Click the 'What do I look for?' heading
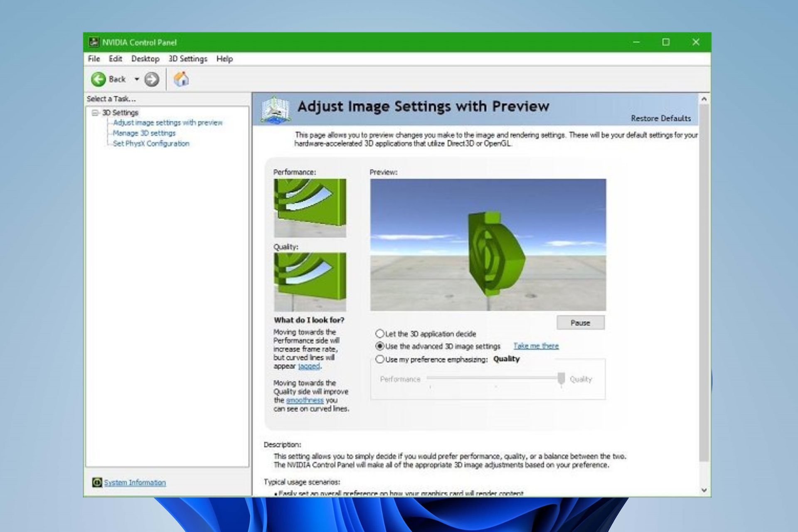 click(x=309, y=320)
